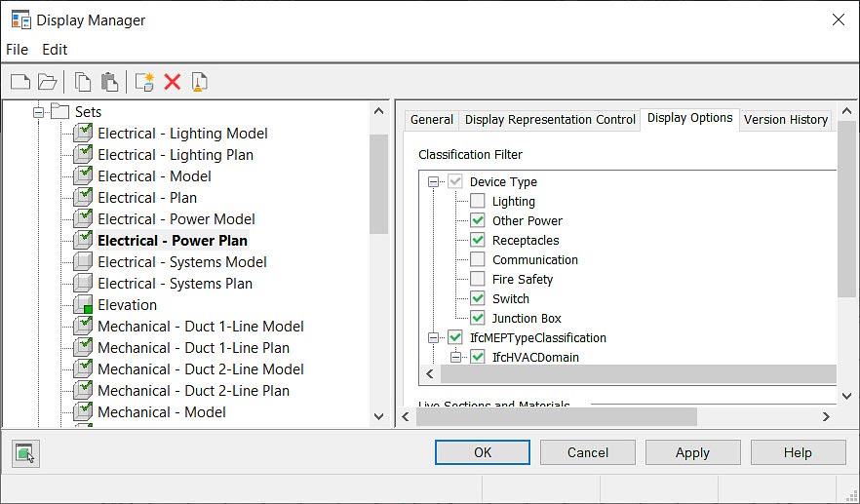Click the Sets tree vertical scrollbar thumb
The width and height of the screenshot is (860, 504).
pos(379,183)
